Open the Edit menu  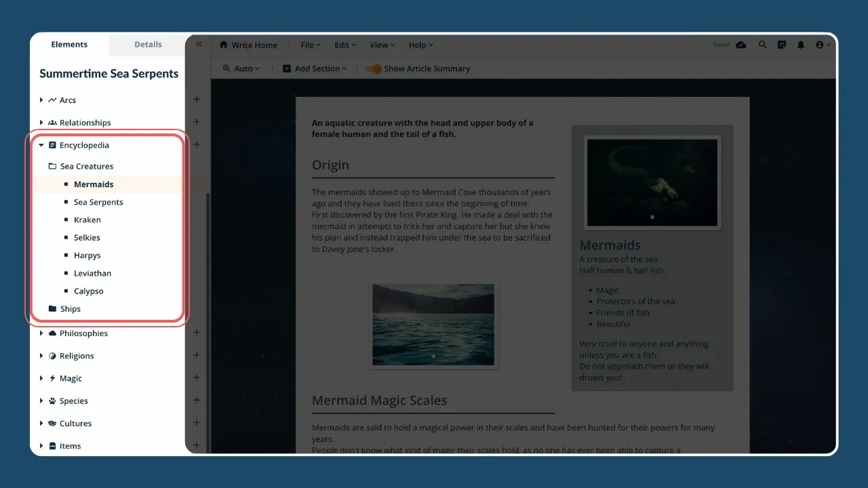(x=344, y=45)
